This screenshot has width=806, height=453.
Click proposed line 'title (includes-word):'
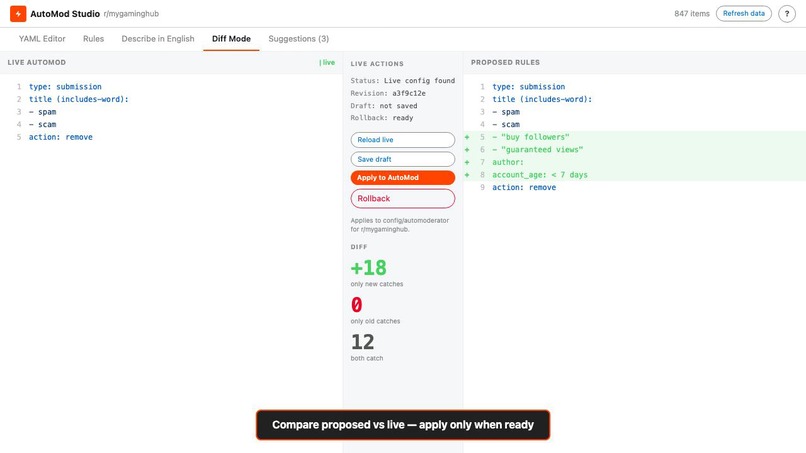[542, 99]
